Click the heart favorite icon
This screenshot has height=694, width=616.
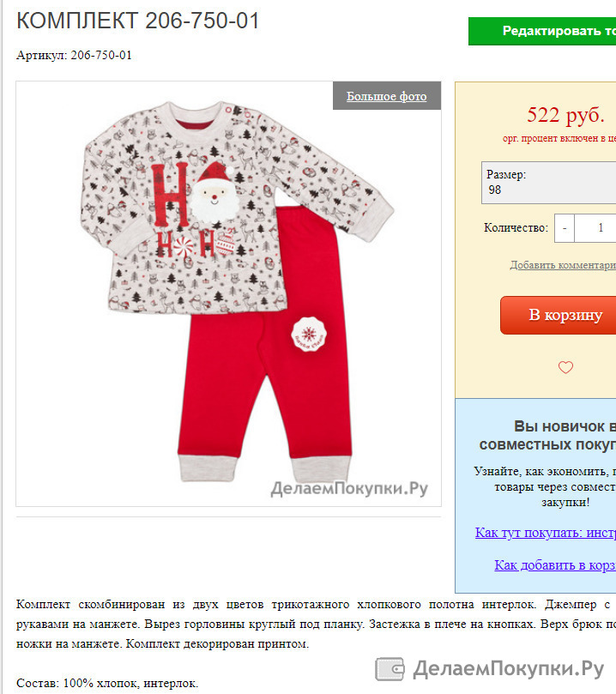pyautogui.click(x=565, y=367)
